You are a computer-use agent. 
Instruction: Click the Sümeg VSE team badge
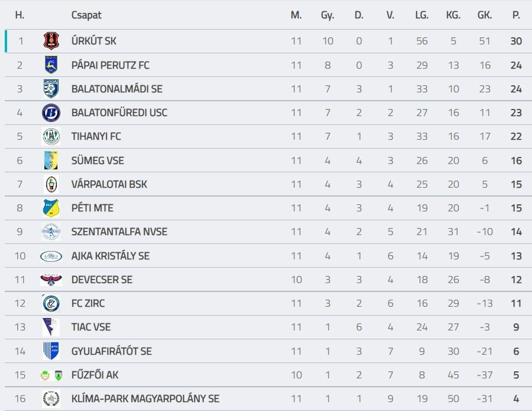click(51, 160)
